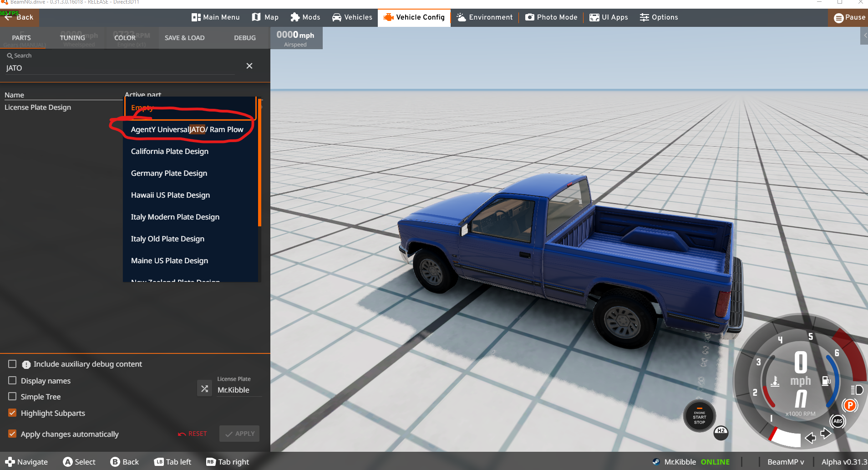868x470 pixels.
Task: Select AgentY Universal JATO / Ram Plow
Action: pyautogui.click(x=190, y=130)
